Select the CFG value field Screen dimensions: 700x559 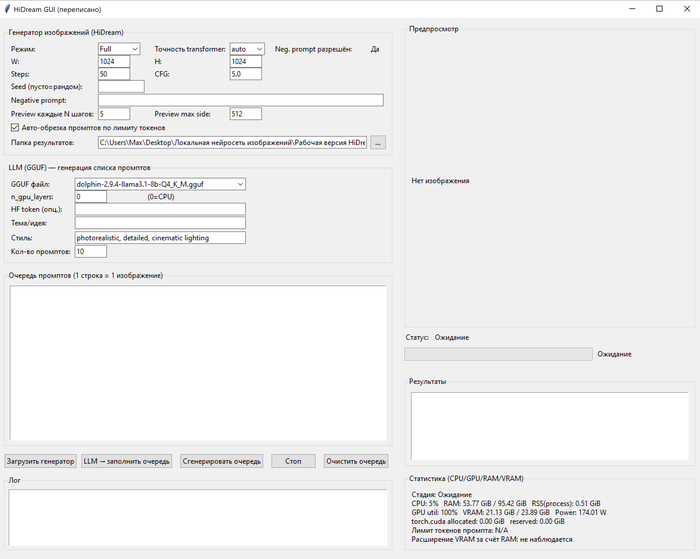click(245, 74)
